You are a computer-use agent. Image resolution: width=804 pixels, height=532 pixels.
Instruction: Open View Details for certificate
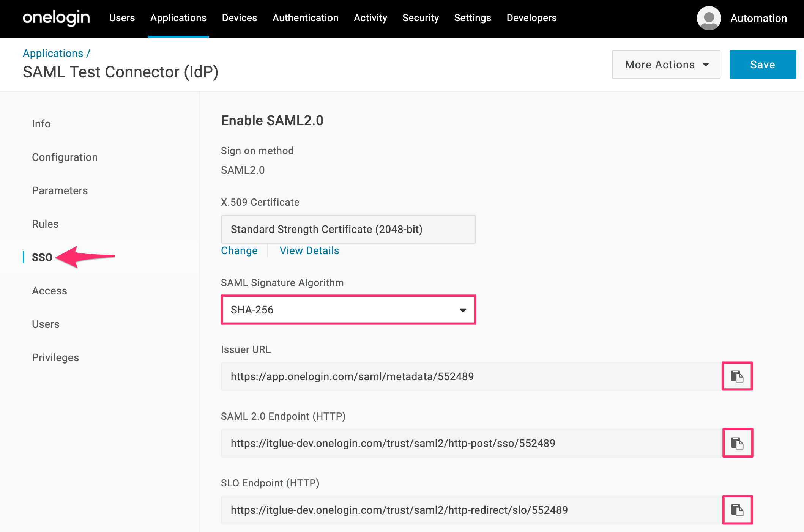click(x=309, y=250)
